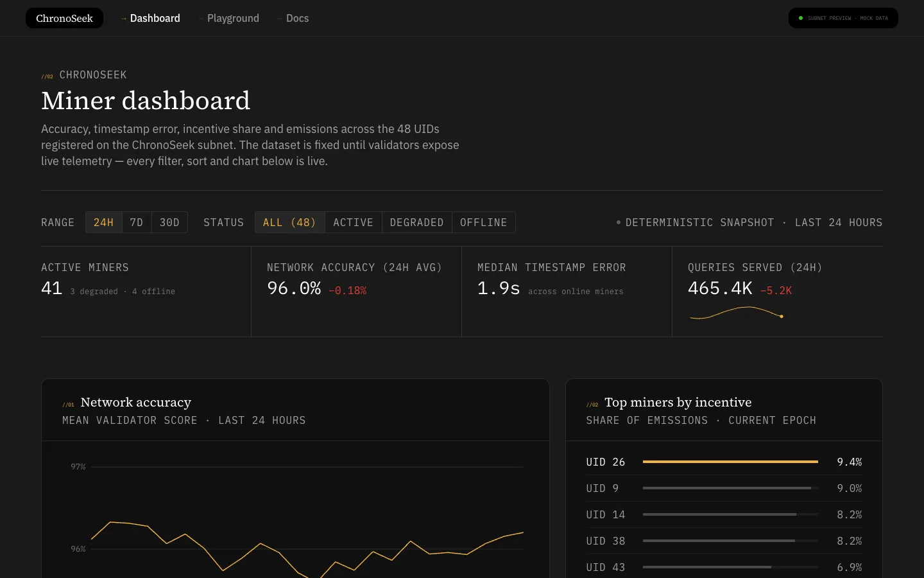
Task: Switch range to 7D
Action: pos(137,222)
